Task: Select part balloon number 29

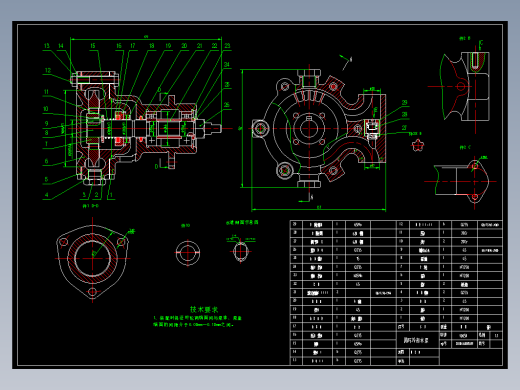Action: (x=404, y=103)
